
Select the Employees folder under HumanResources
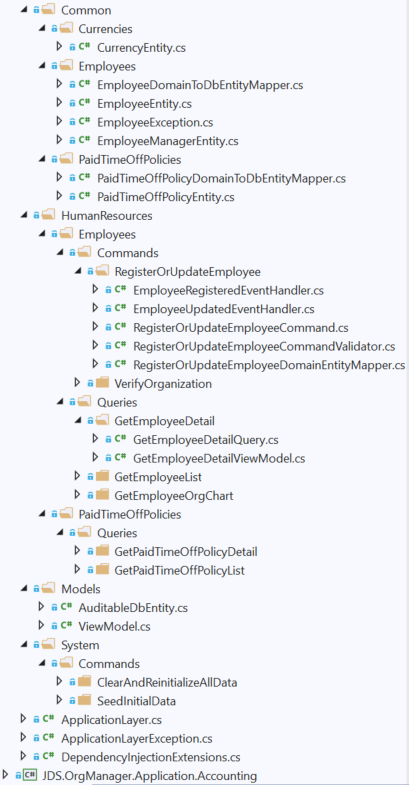107,234
